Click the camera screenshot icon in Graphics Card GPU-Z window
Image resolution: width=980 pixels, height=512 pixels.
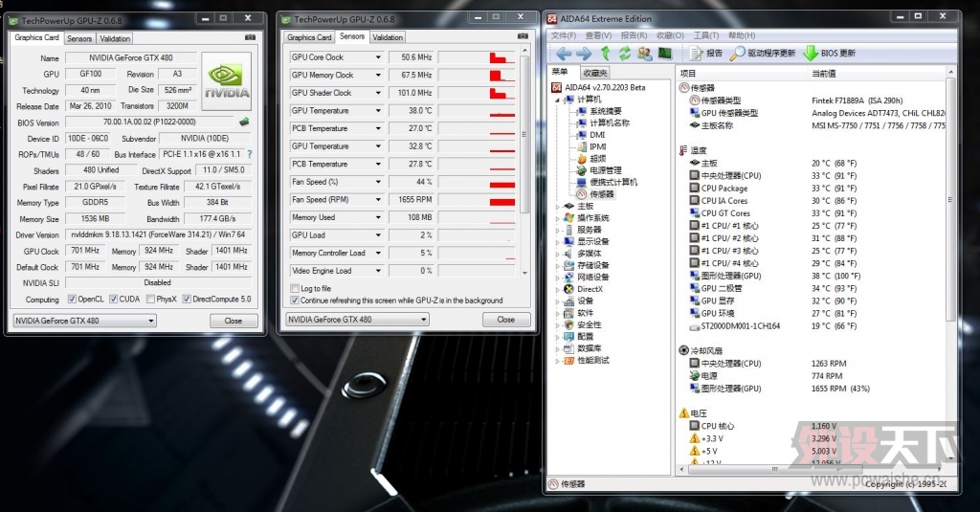click(250, 37)
